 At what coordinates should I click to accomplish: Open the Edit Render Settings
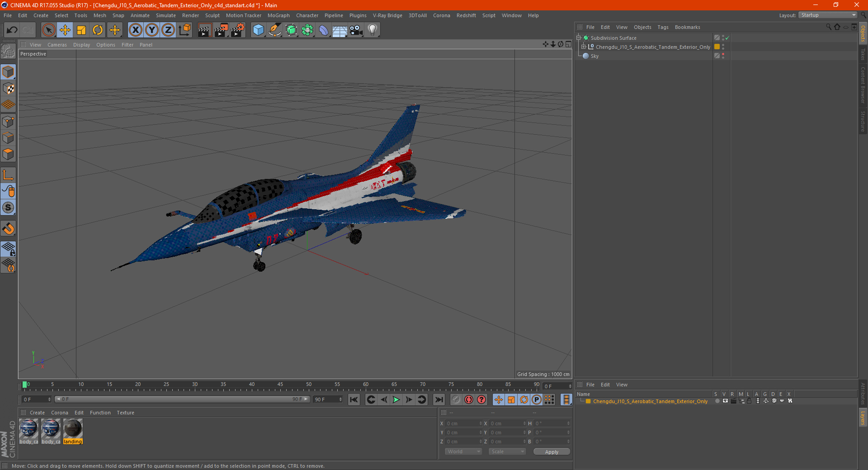pos(238,30)
